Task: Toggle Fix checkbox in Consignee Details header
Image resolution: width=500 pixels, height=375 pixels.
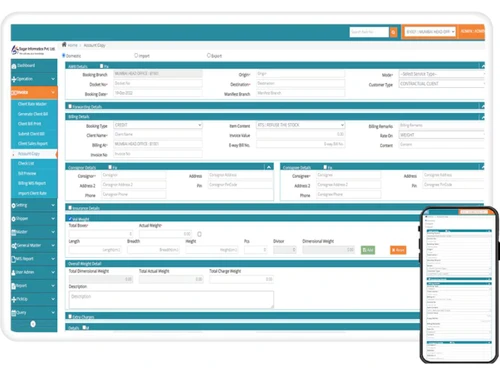Action: 325,167
